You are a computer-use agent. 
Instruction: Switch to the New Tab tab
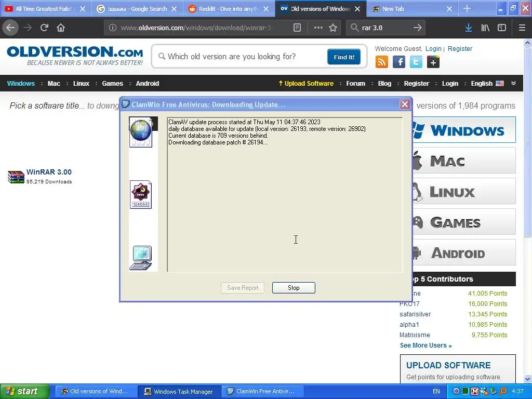click(412, 9)
